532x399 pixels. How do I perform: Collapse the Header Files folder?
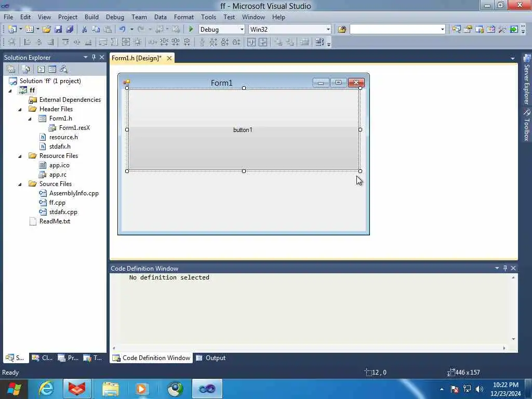[x=20, y=109]
